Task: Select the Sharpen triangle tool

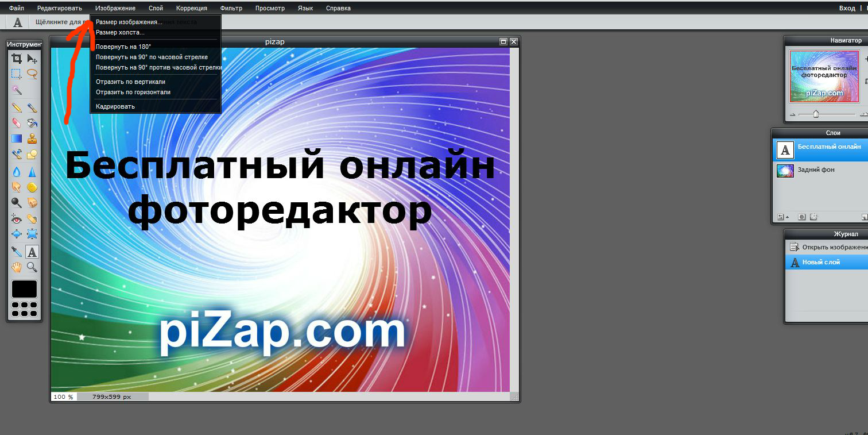Action: tap(32, 171)
